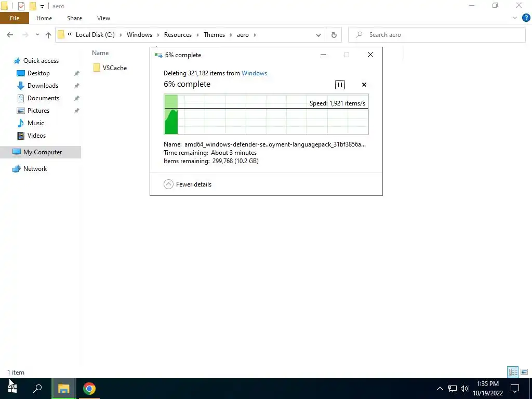Screen dimensions: 532x399
Task: Switch to details view layout icon
Action: (x=513, y=372)
